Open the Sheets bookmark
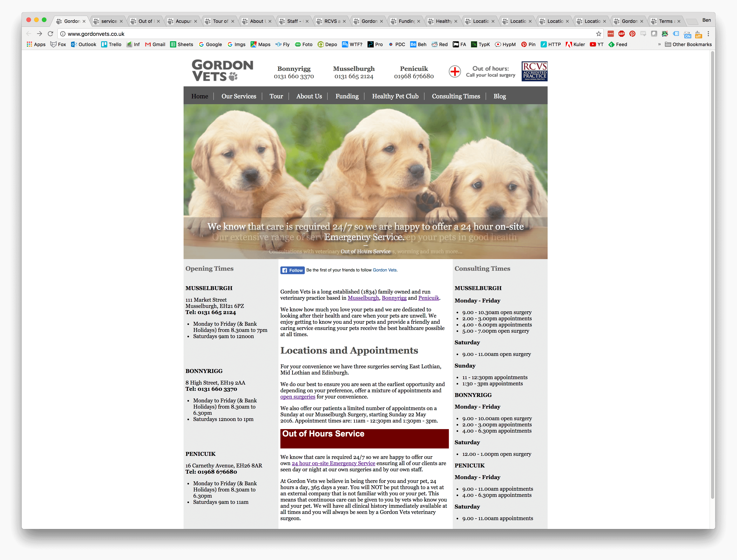737x560 pixels. click(182, 44)
